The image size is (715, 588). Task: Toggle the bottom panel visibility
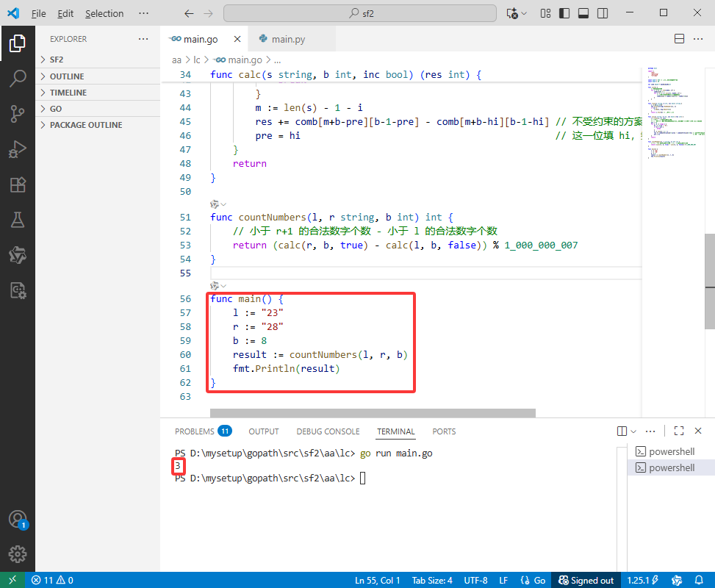click(x=583, y=13)
